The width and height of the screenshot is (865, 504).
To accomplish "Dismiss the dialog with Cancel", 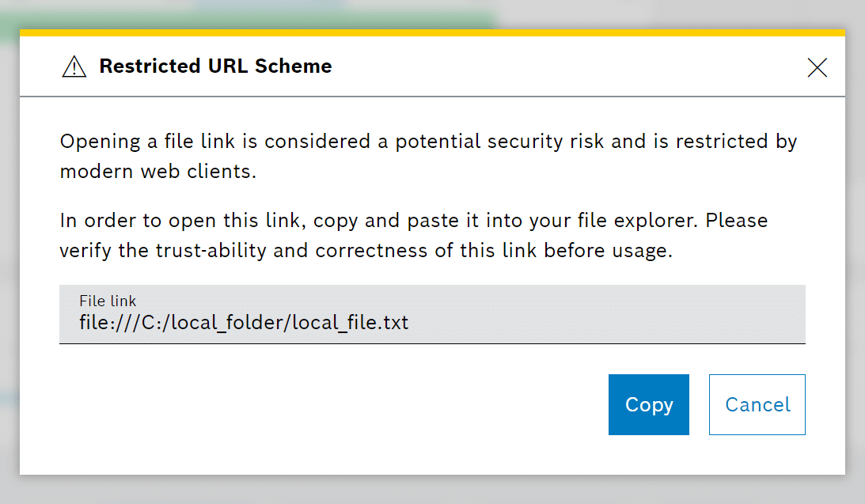I will (757, 404).
